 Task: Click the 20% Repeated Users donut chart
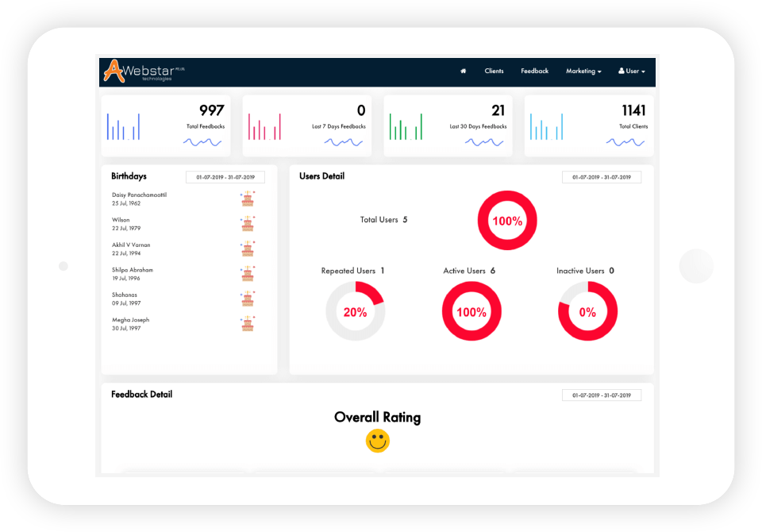[356, 311]
